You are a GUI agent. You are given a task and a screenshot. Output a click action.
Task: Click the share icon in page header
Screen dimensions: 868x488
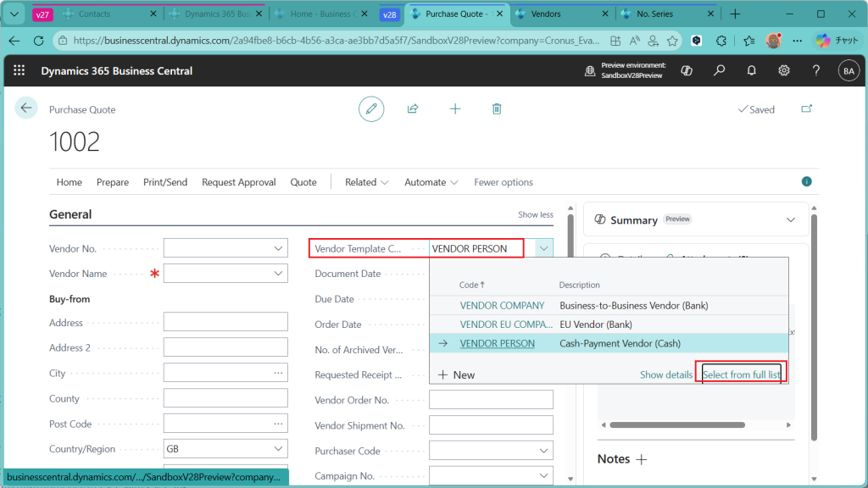pyautogui.click(x=413, y=108)
